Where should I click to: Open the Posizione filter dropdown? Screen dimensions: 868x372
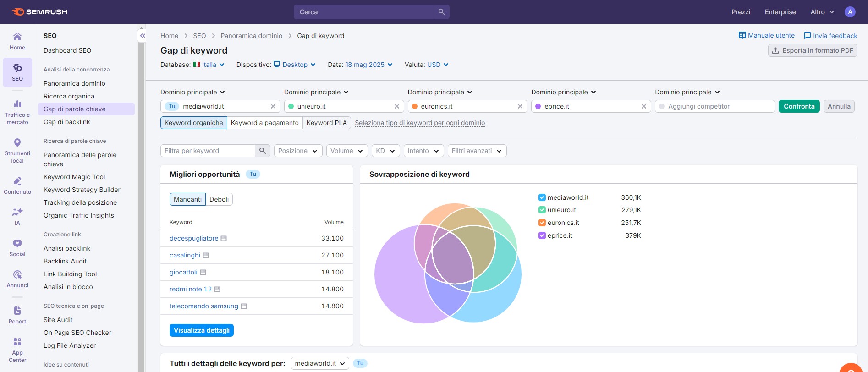[298, 151]
